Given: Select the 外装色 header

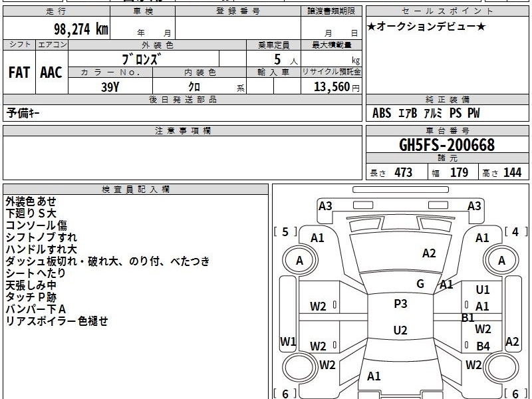Looking at the screenshot, I should [x=158, y=45].
